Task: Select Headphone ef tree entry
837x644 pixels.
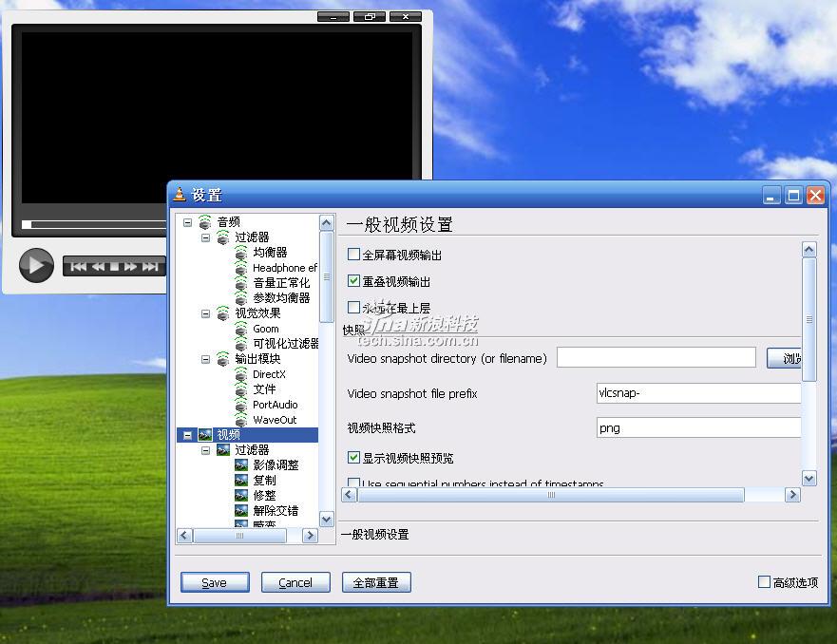Action: (285, 268)
